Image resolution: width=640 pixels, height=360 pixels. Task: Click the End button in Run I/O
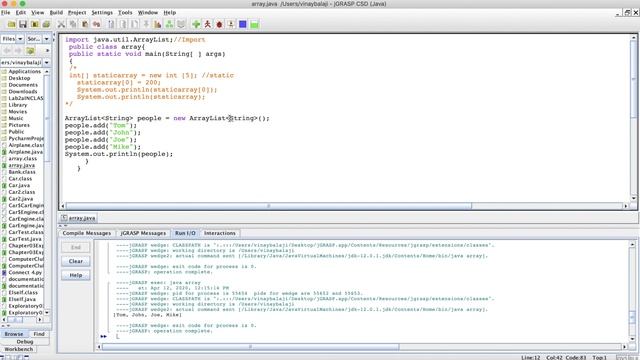(76, 247)
